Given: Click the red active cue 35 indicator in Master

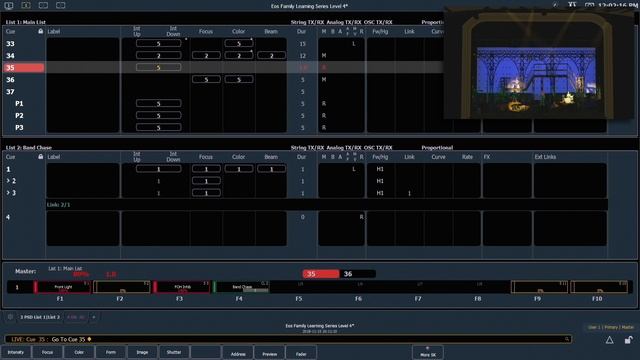Looking at the screenshot, I should (x=321, y=274).
